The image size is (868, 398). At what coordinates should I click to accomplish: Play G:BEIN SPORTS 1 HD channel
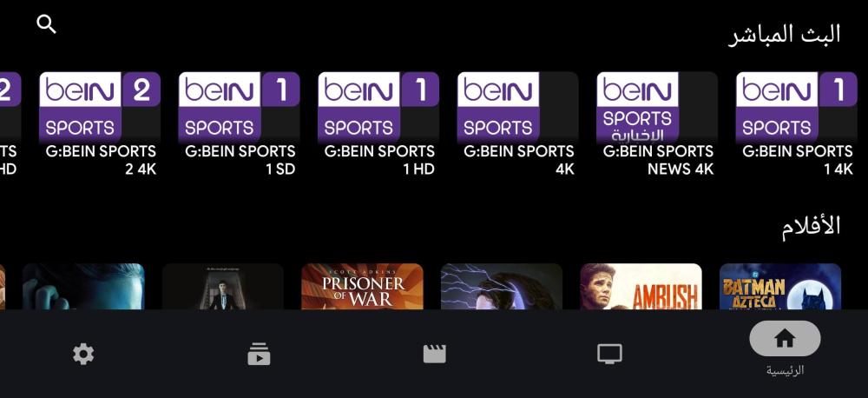point(378,125)
